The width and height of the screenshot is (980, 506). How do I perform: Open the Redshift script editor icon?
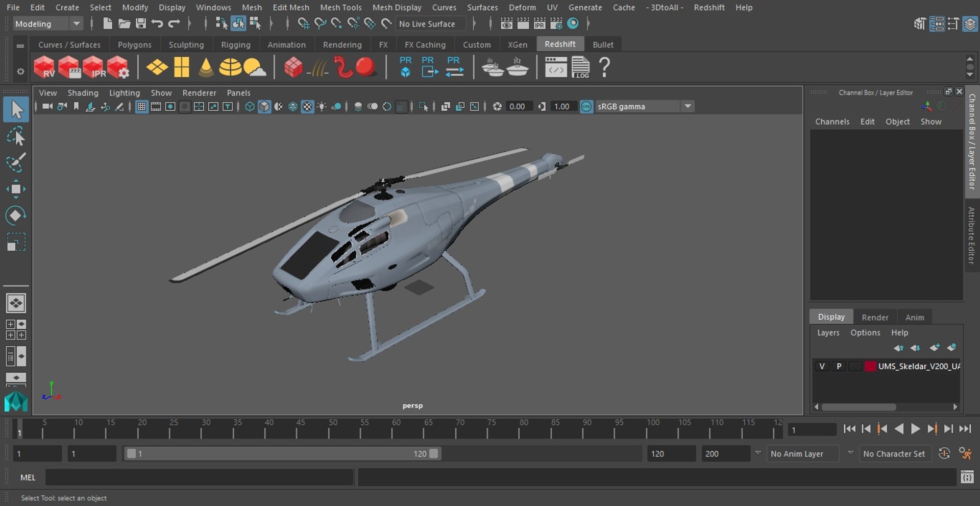tap(555, 67)
